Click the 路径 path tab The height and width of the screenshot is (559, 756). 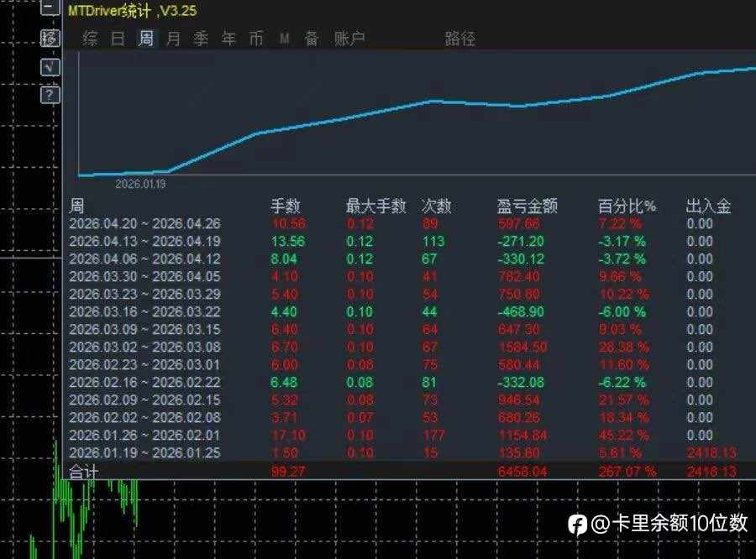[x=460, y=38]
